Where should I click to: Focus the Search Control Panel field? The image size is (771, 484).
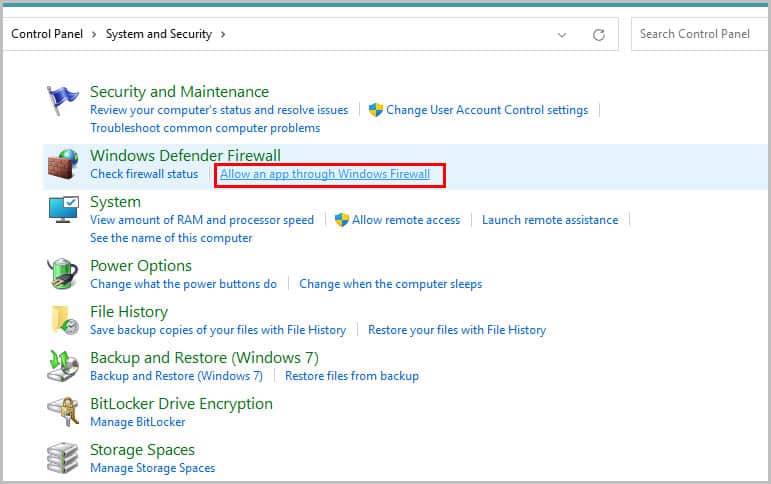point(698,34)
